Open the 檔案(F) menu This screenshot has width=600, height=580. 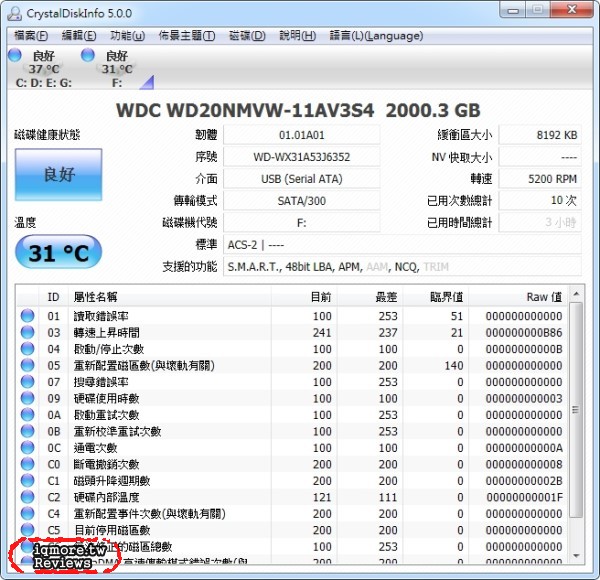[31, 36]
